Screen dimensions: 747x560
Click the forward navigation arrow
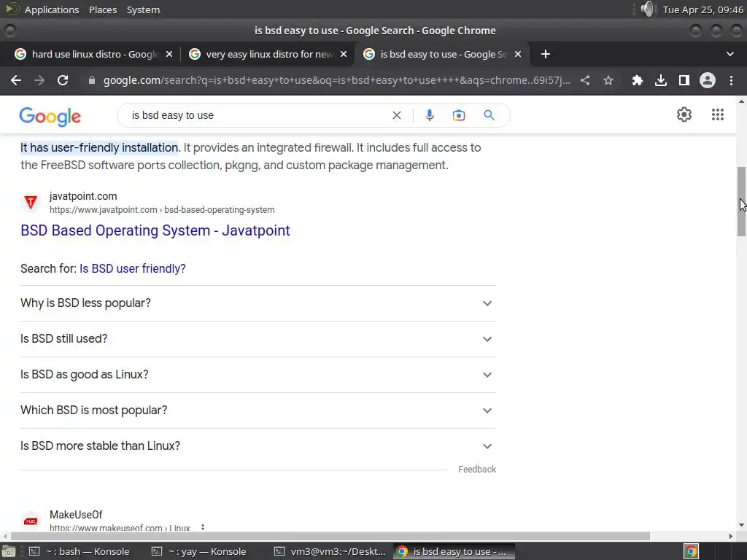pos(39,80)
